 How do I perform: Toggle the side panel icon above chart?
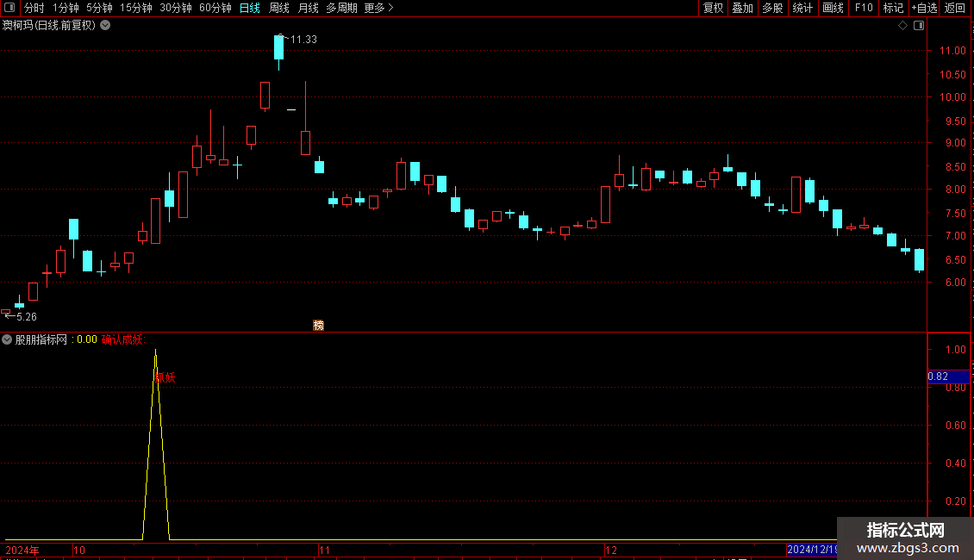[919, 26]
